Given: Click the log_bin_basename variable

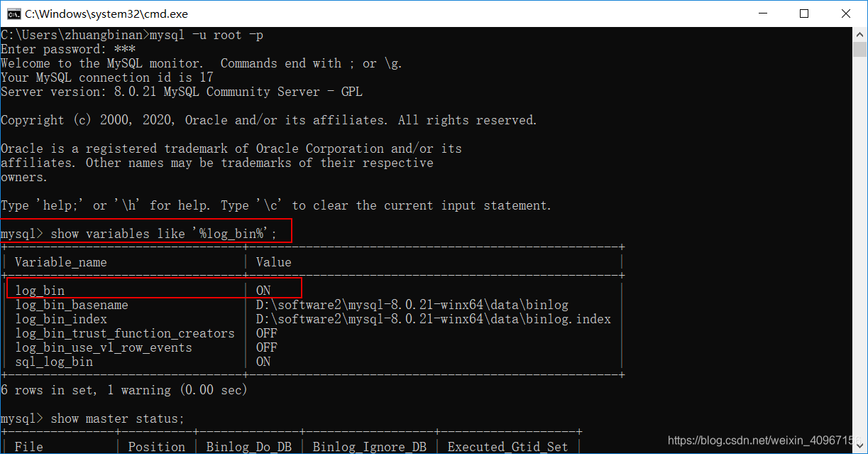Looking at the screenshot, I should [72, 305].
